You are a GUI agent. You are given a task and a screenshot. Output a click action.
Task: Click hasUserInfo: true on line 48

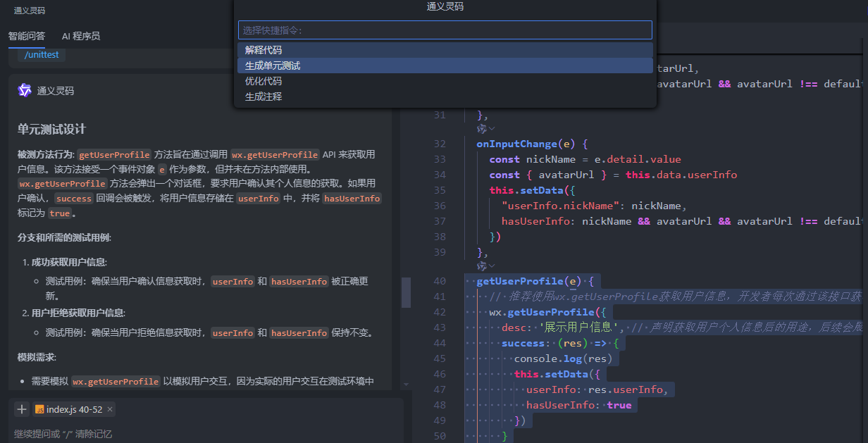(x=579, y=405)
